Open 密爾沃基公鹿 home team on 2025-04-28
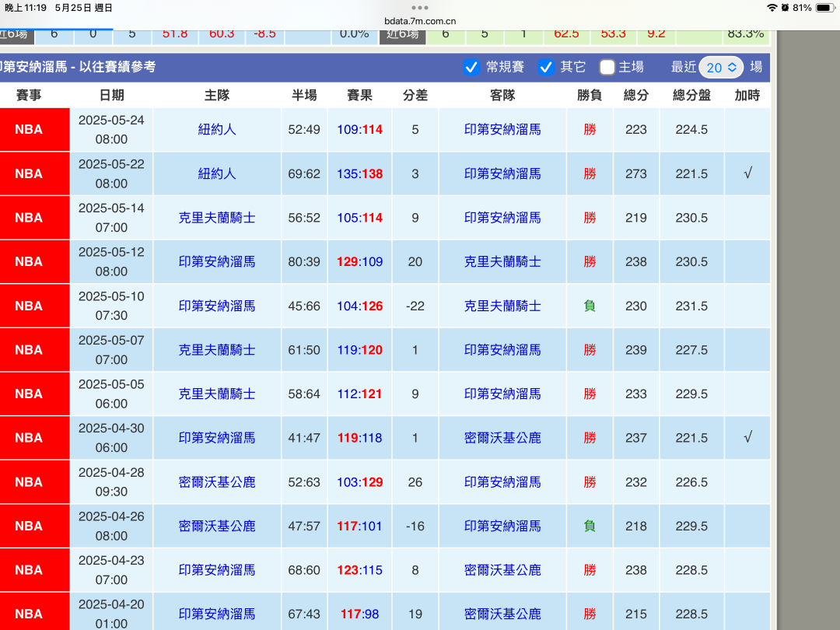Screen dimensions: 840x630 click(217, 482)
